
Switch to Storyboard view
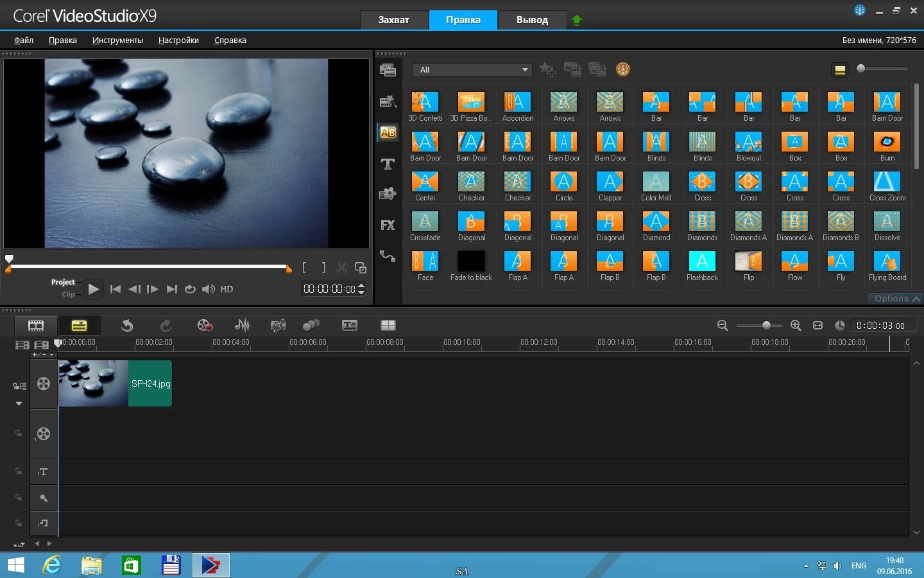36,326
